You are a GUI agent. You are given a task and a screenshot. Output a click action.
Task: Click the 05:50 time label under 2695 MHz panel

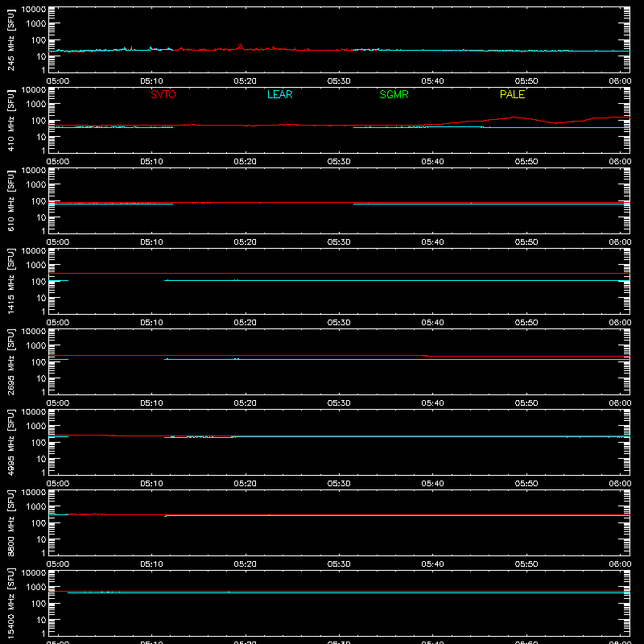526,403
